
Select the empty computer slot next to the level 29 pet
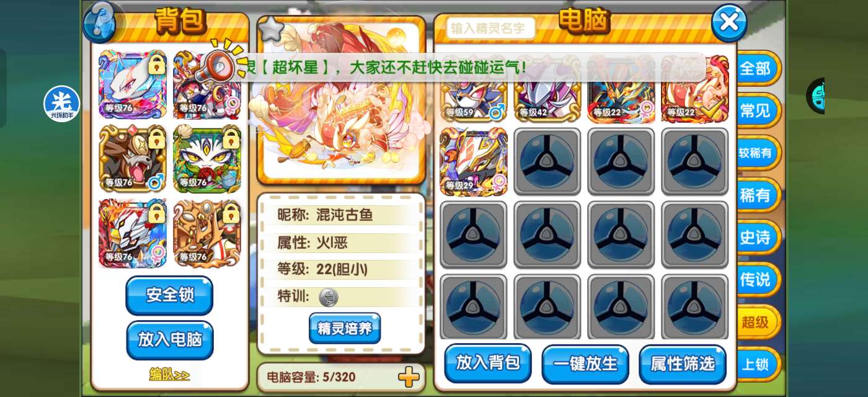point(547,162)
